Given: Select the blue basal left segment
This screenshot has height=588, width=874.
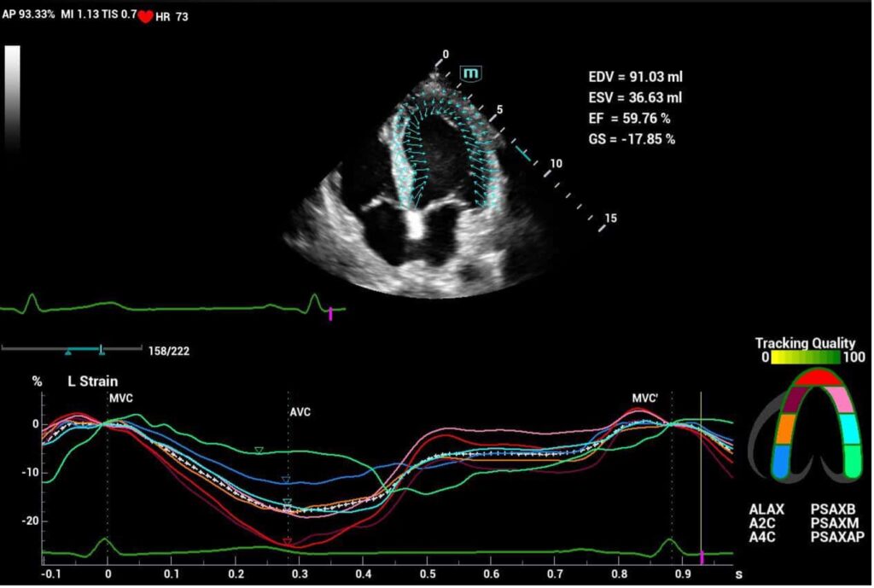Looking at the screenshot, I should click(x=780, y=465).
